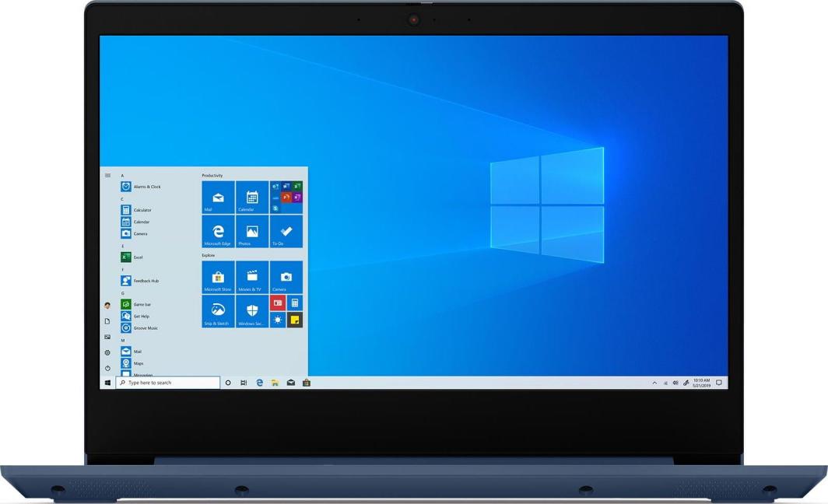Open the Movies & TV tile
This screenshot has height=504, width=828.
tap(252, 277)
